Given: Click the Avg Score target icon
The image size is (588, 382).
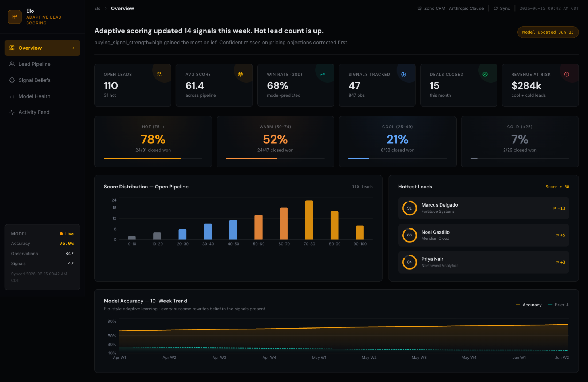Looking at the screenshot, I should click(x=240, y=74).
